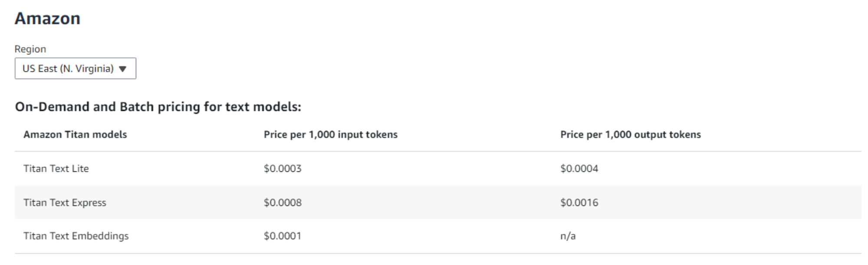
Task: Click the Titan Text Express model name
Action: (65, 202)
